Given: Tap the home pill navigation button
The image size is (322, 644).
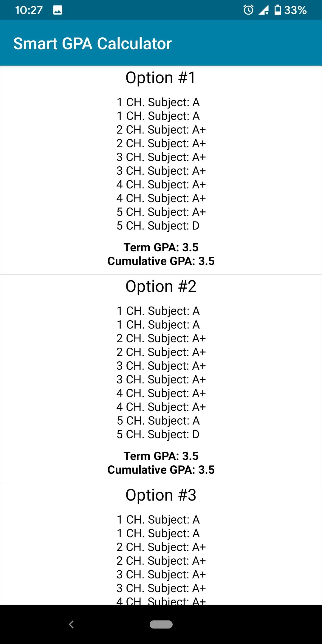Looking at the screenshot, I should click(x=161, y=624).
